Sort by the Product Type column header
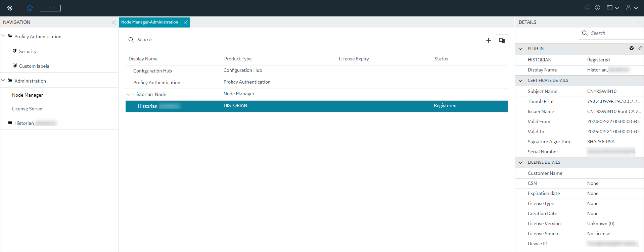This screenshot has width=644, height=252. tap(238, 59)
